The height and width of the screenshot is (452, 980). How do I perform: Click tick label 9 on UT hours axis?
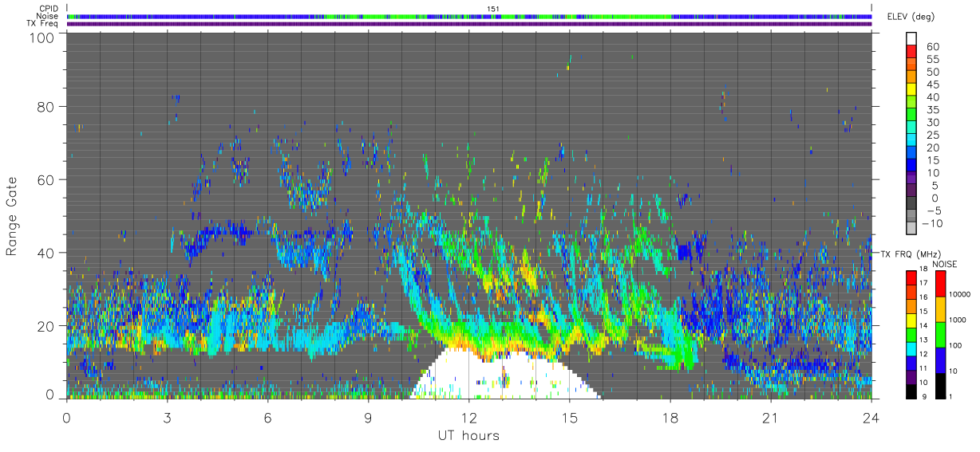pos(369,418)
